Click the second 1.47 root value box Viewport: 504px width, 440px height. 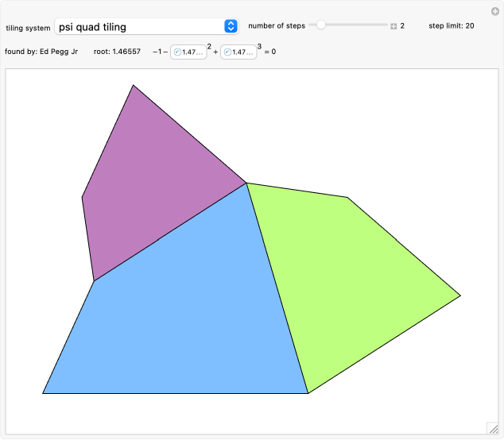pyautogui.click(x=238, y=52)
